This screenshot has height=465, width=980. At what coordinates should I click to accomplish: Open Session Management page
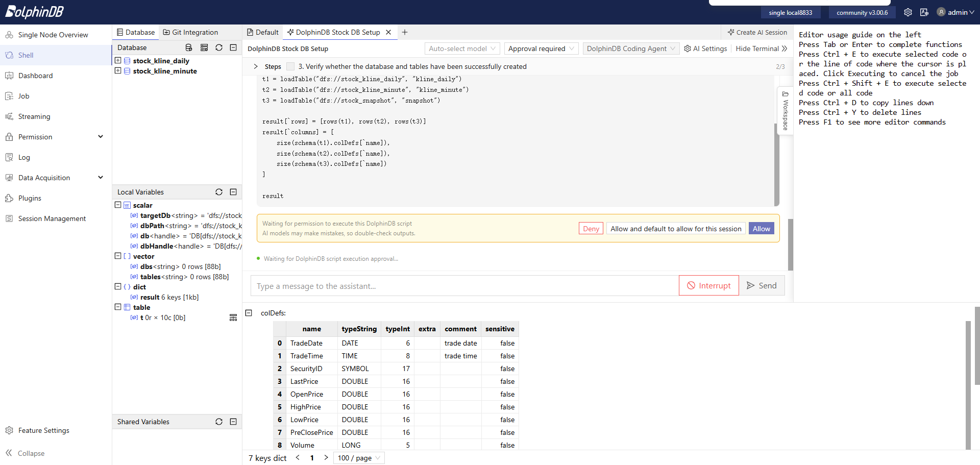pos(52,218)
